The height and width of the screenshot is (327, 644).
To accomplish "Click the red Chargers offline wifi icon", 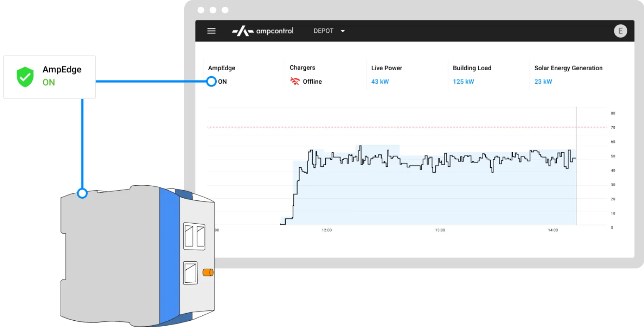I will coord(295,81).
